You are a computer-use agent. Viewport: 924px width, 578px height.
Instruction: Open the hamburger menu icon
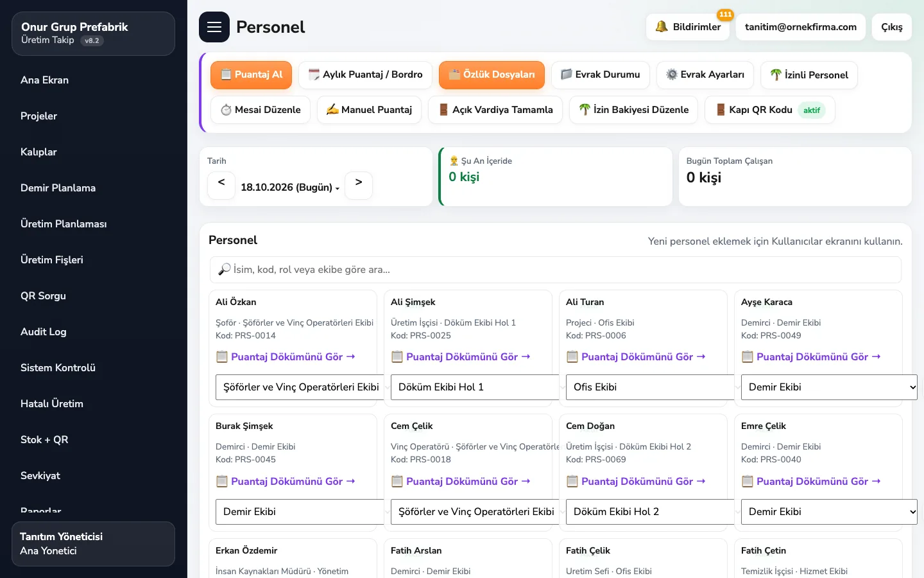(x=214, y=27)
